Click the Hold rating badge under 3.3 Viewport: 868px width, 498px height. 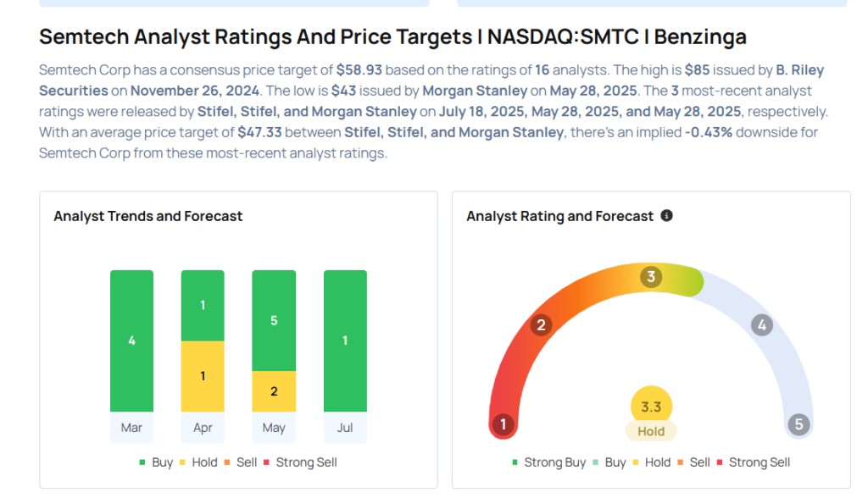(651, 431)
